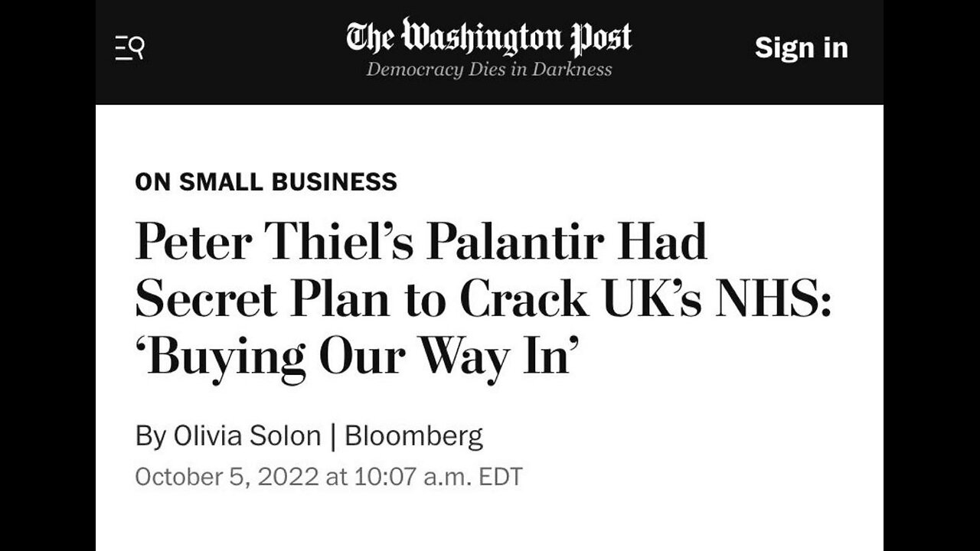Image resolution: width=980 pixels, height=551 pixels.
Task: Click the word "By" in byline
Action: coord(151,436)
